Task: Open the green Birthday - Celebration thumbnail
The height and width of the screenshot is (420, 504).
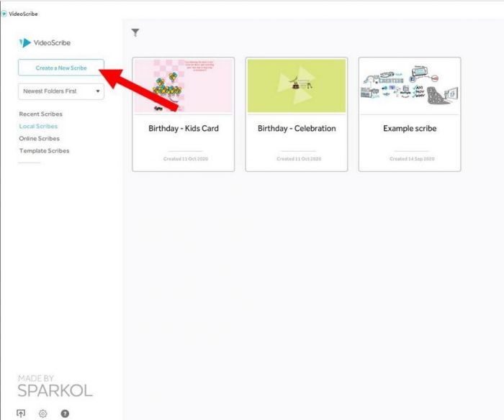Action: point(296,86)
